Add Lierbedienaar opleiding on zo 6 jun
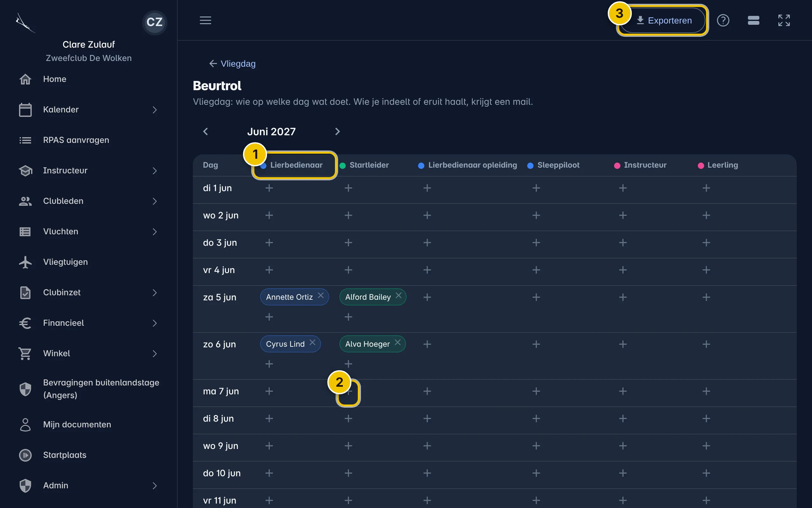812x508 pixels. click(x=427, y=344)
